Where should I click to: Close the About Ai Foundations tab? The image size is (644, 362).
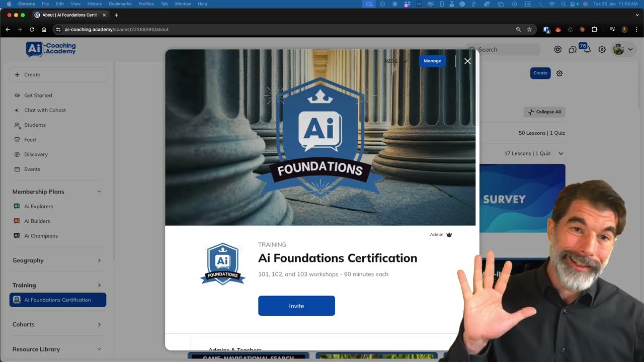(104, 15)
